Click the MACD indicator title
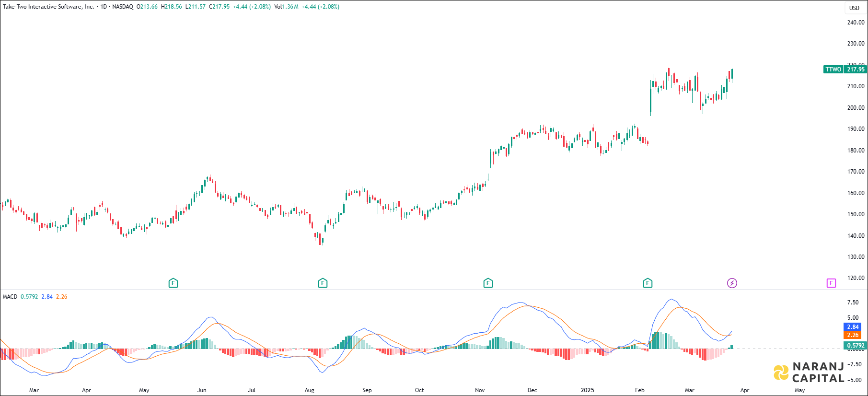This screenshot has height=396, width=868. pos(10,297)
